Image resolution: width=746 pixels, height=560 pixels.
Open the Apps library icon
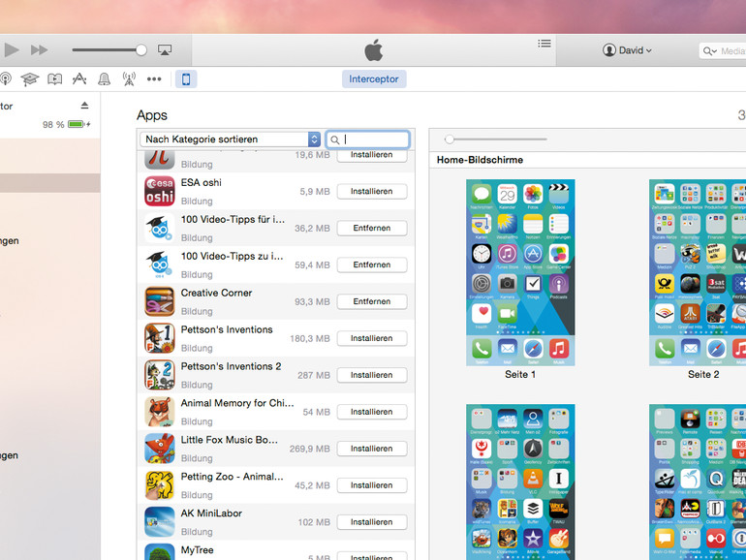(79, 79)
